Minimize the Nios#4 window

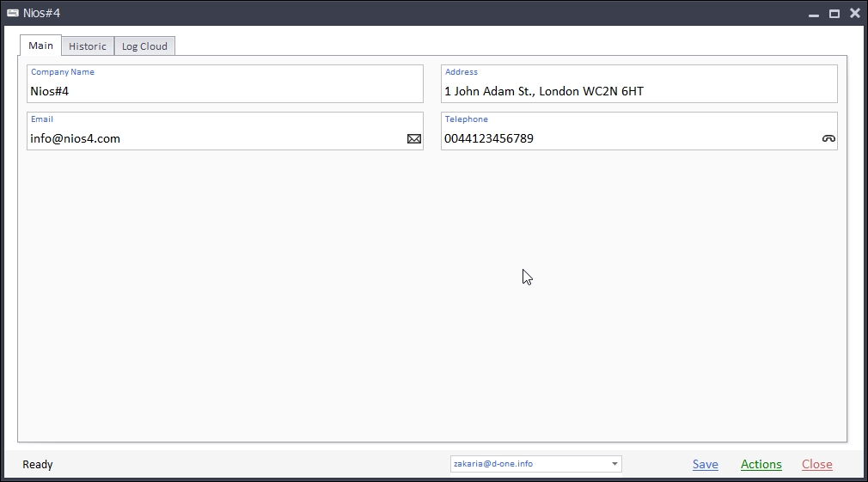(813, 14)
